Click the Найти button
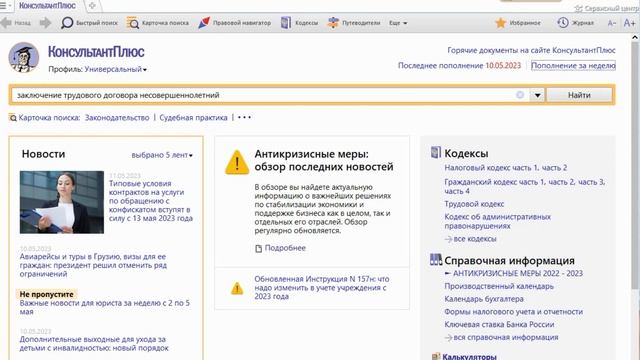 579,95
